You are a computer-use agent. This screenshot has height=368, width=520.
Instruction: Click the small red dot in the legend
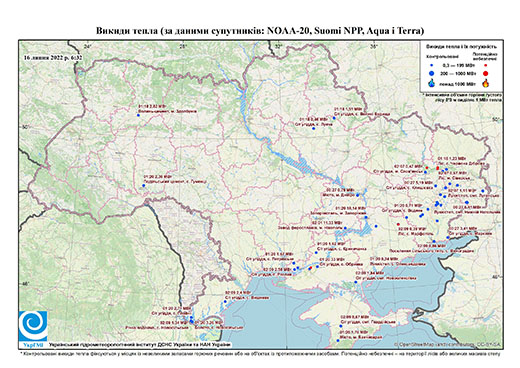[486, 65]
